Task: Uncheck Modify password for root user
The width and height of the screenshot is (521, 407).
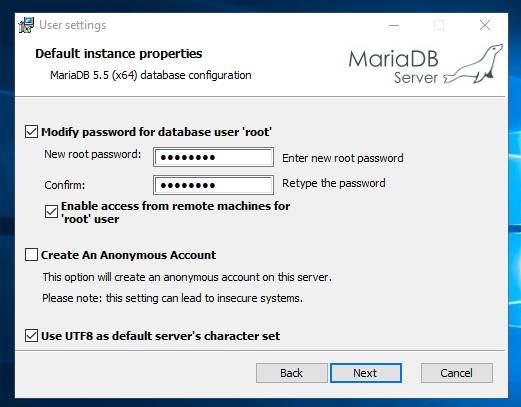Action: coord(31,132)
